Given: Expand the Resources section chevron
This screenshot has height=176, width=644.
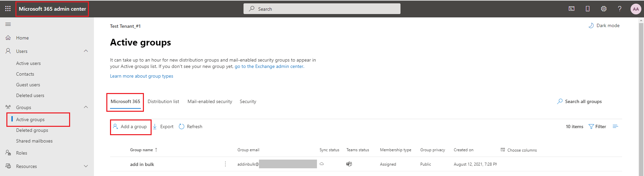Looking at the screenshot, I should pyautogui.click(x=86, y=166).
